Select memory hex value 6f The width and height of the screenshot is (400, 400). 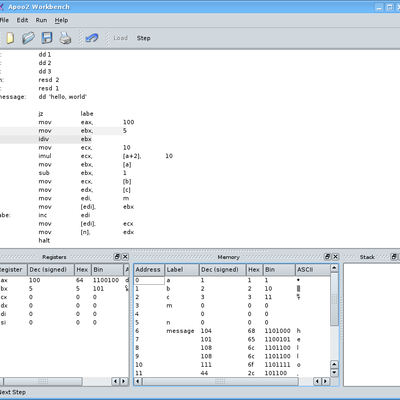tap(251, 365)
